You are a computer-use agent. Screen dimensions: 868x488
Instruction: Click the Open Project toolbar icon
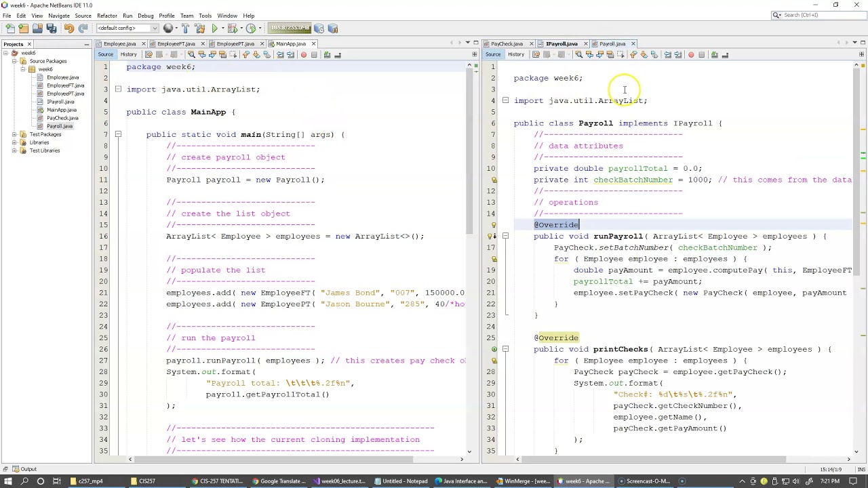(37, 28)
